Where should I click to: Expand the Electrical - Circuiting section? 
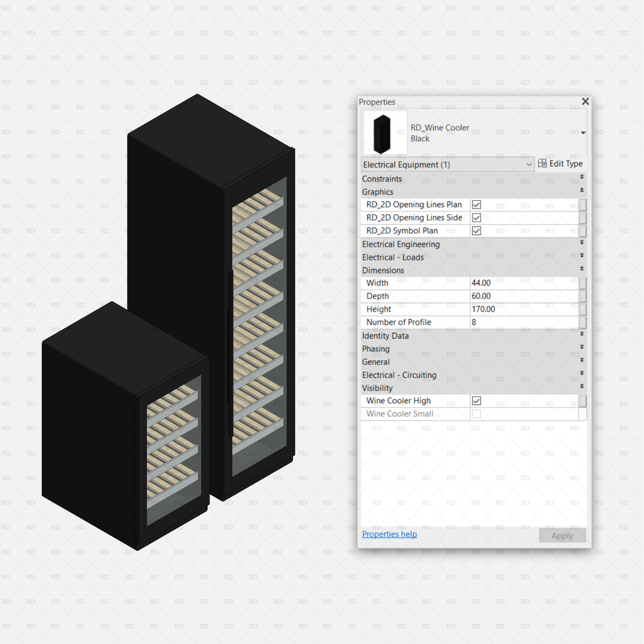tap(582, 373)
